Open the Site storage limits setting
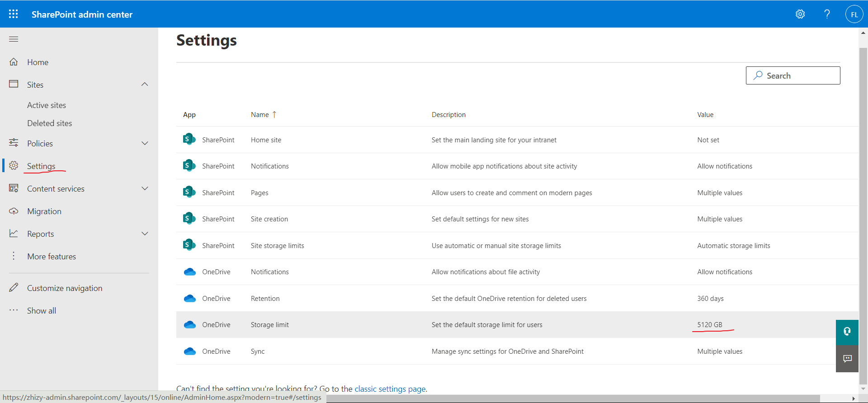Screen dimensions: 868x403 pyautogui.click(x=278, y=246)
